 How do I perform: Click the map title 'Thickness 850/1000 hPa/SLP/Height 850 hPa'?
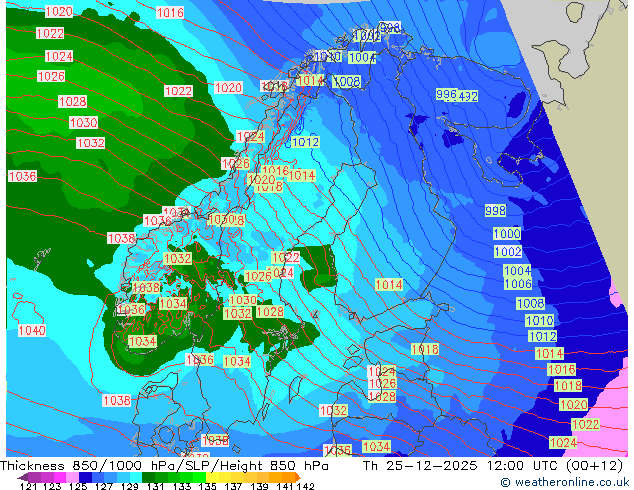(164, 465)
